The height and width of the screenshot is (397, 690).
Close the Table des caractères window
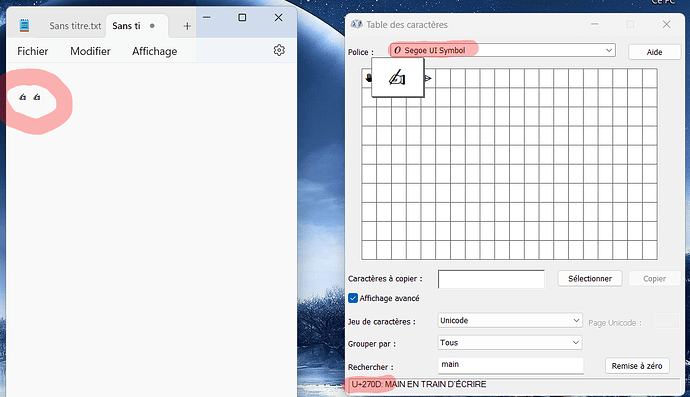[x=666, y=24]
